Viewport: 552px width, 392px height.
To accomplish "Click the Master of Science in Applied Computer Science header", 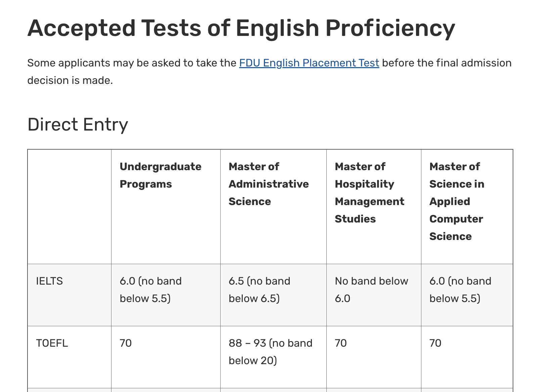I will coord(456,201).
